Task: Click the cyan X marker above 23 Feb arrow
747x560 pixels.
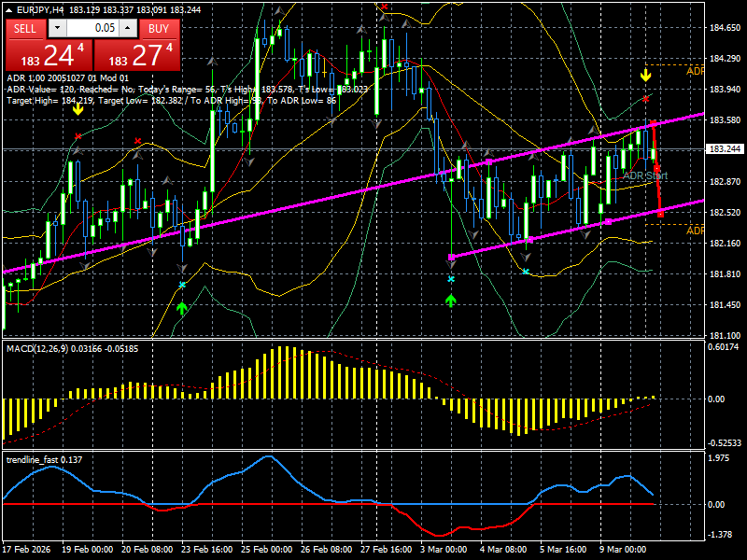Action: click(x=182, y=286)
